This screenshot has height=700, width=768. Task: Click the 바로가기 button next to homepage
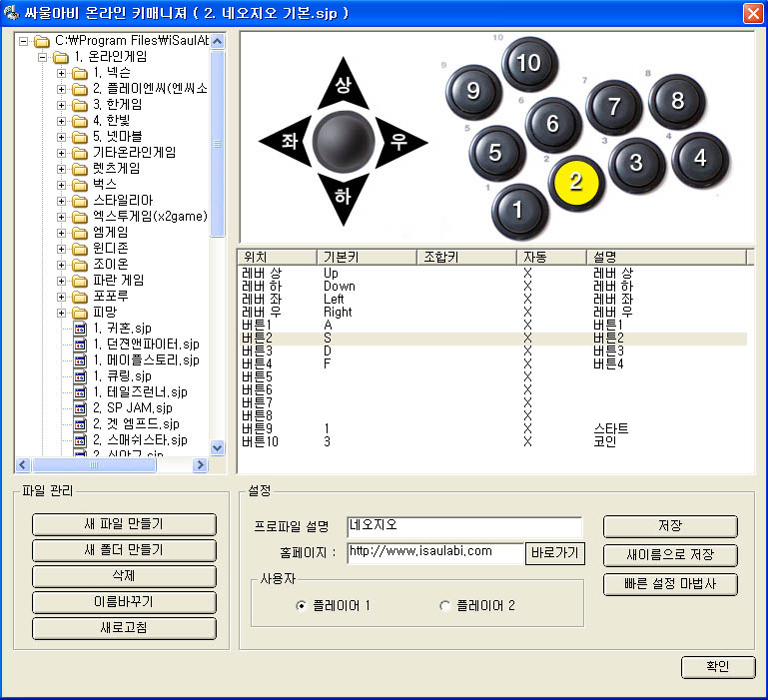pos(555,552)
